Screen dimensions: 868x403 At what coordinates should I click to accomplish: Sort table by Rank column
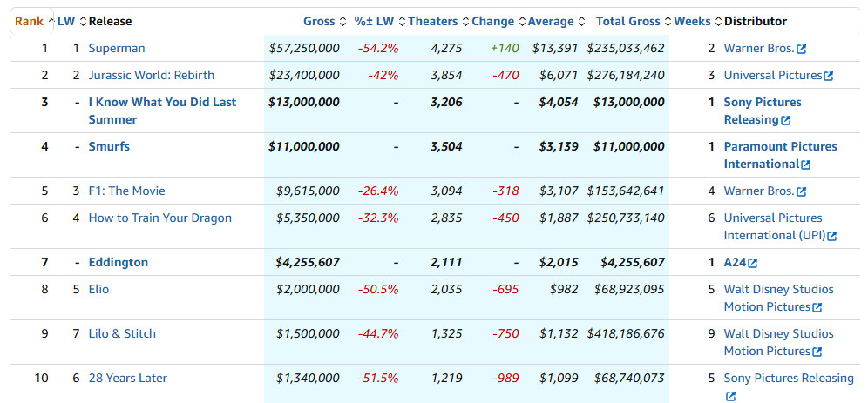pos(29,21)
